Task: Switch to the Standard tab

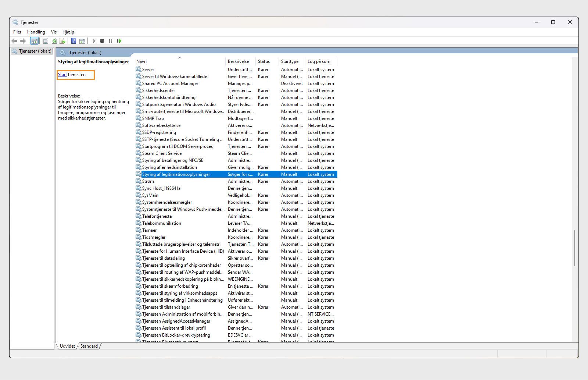Action: click(89, 346)
